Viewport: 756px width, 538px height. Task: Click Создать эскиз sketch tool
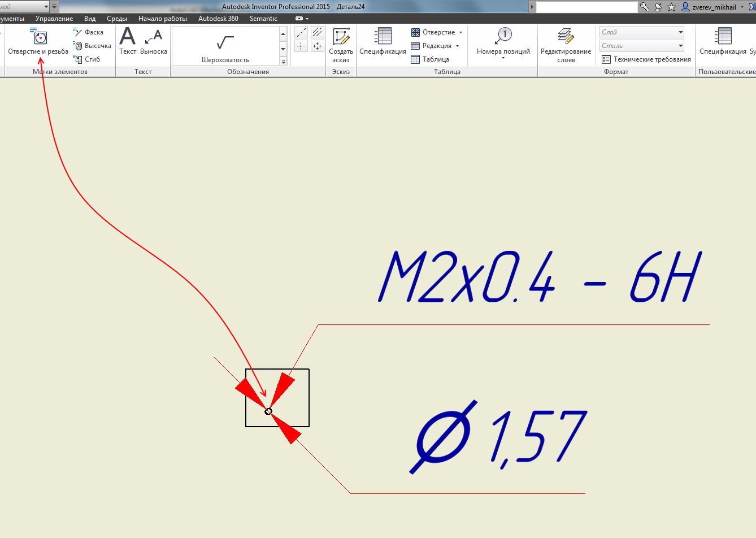coord(341,45)
